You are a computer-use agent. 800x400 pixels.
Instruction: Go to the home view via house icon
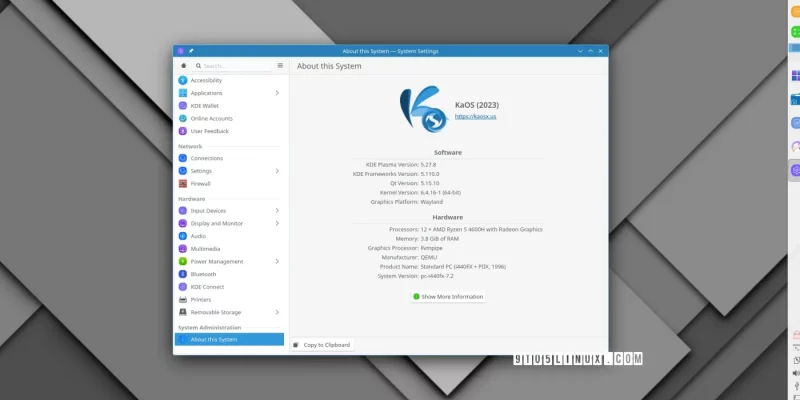tap(184, 66)
